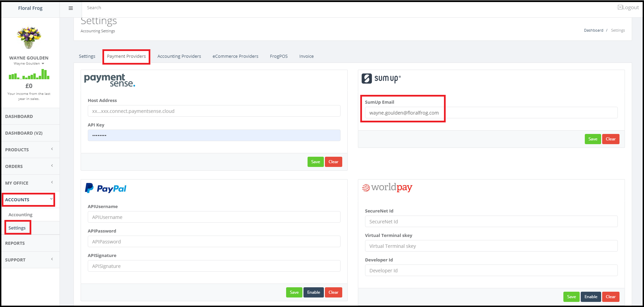Switch to the Accounting Providers tab
This screenshot has width=644, height=307.
tap(179, 56)
